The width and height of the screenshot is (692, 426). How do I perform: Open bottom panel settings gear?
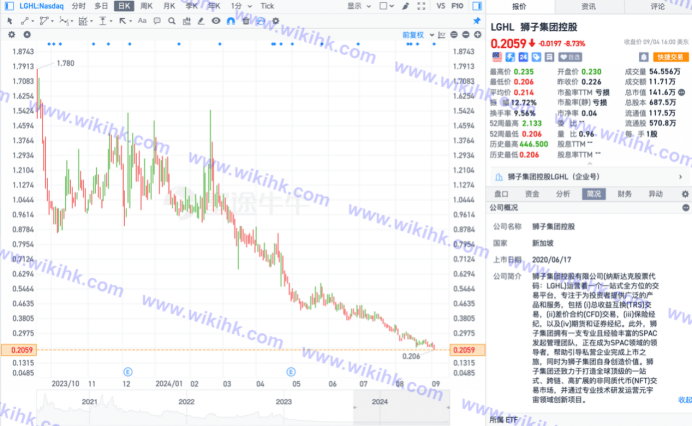(685, 194)
